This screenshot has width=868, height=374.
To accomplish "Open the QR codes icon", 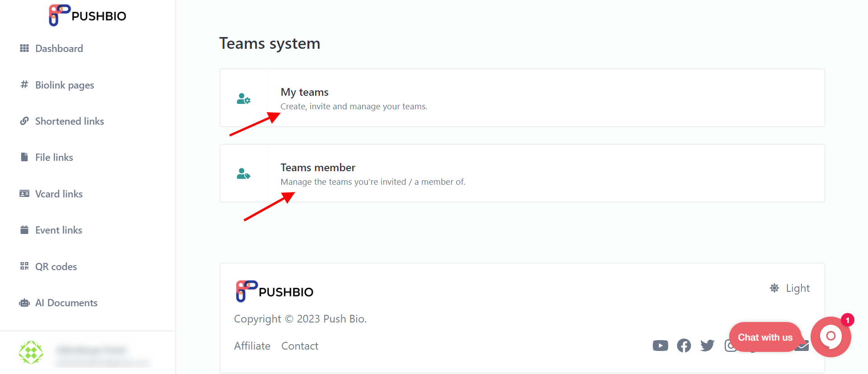I will point(24,266).
